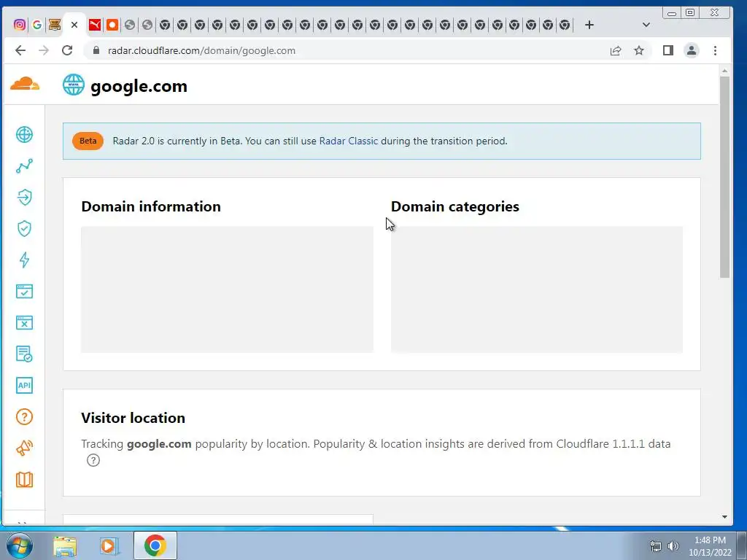Open Chrome three-dot menu
The image size is (747, 560).
coord(715,50)
